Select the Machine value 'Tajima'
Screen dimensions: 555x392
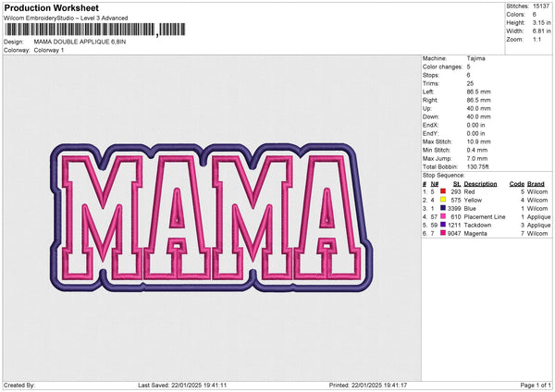[475, 58]
